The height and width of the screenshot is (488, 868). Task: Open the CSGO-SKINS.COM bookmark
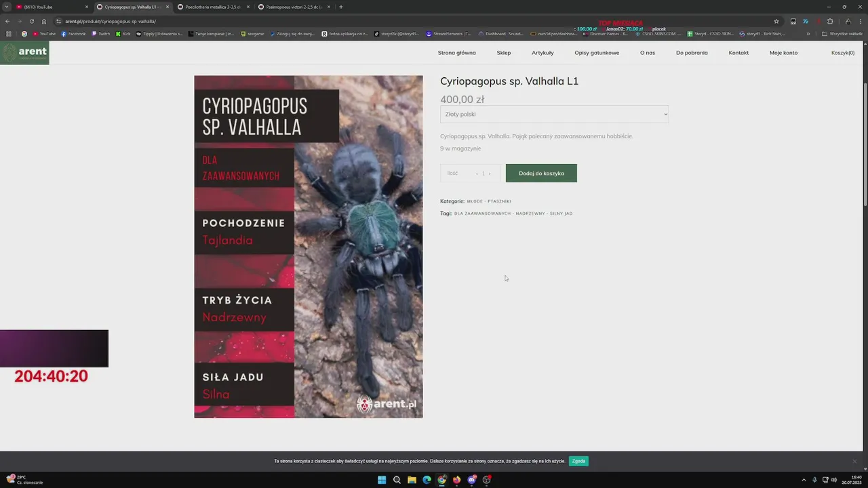tap(658, 33)
